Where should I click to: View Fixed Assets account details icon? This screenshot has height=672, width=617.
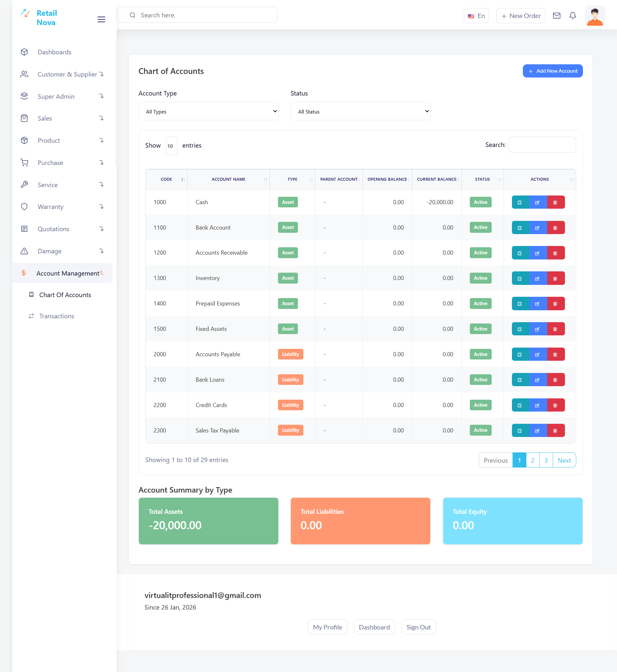click(520, 329)
